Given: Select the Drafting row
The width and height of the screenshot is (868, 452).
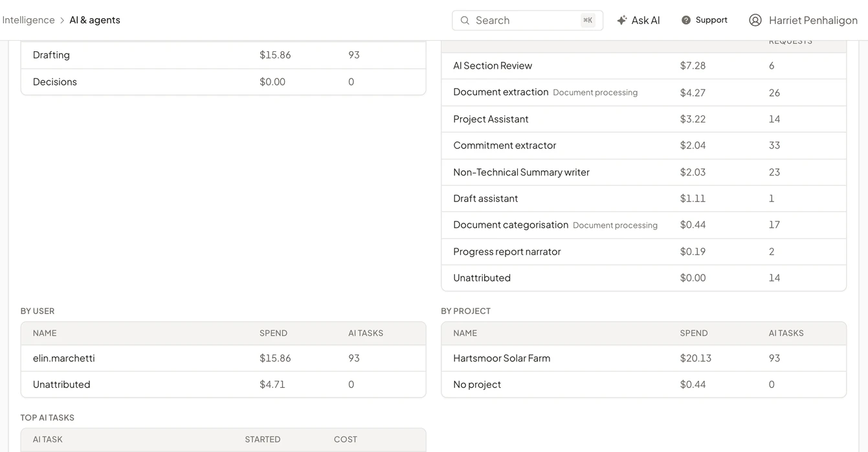Looking at the screenshot, I should click(x=223, y=55).
